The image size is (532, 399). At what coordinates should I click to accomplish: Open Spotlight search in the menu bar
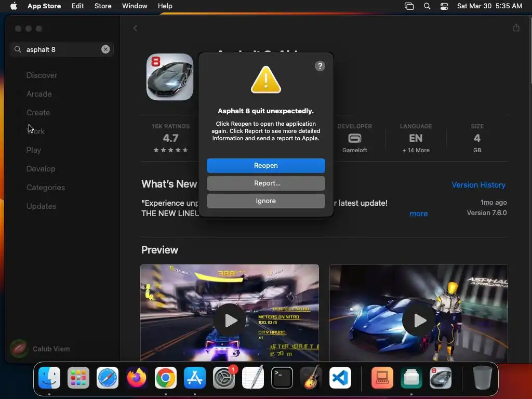(x=427, y=6)
